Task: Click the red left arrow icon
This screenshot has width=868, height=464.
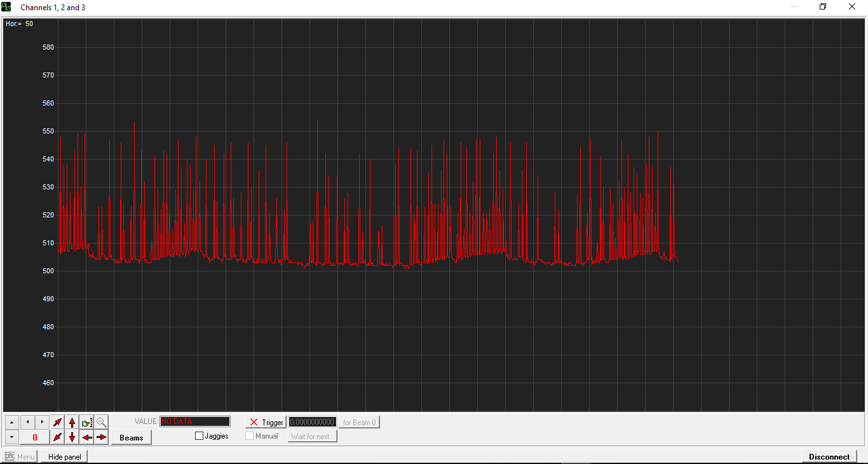Action: point(87,437)
